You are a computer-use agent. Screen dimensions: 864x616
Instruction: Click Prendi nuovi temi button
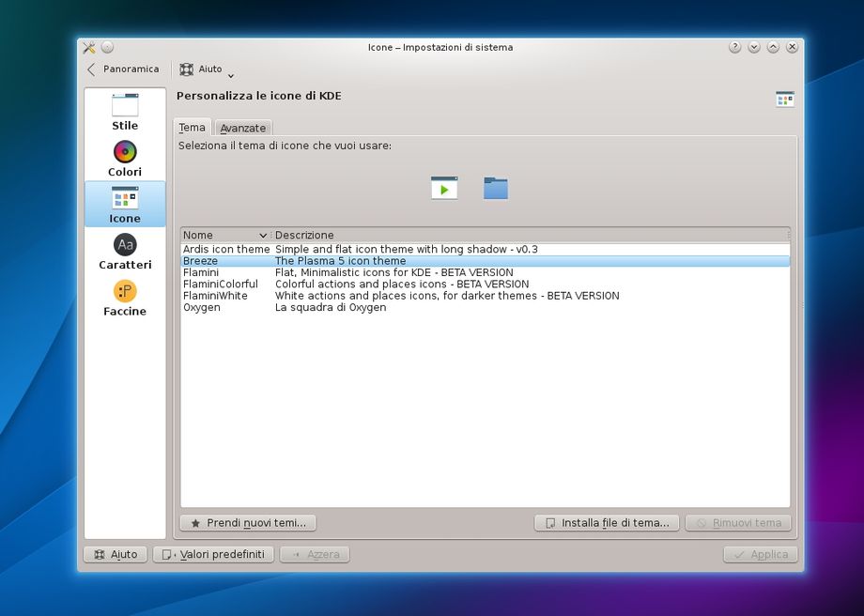(x=248, y=523)
